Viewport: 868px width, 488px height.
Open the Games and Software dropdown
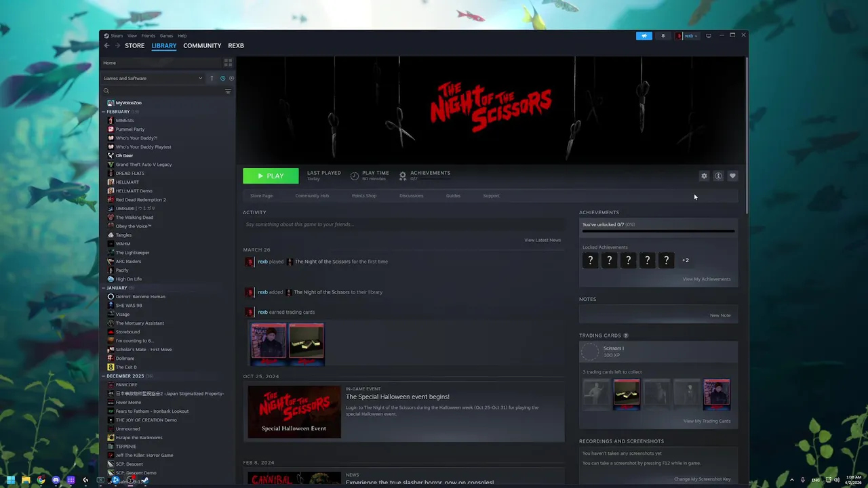[x=153, y=78]
